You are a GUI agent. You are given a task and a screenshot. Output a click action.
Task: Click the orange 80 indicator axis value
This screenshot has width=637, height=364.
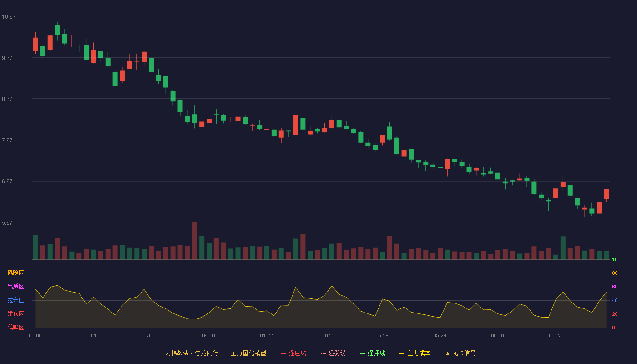click(x=615, y=273)
